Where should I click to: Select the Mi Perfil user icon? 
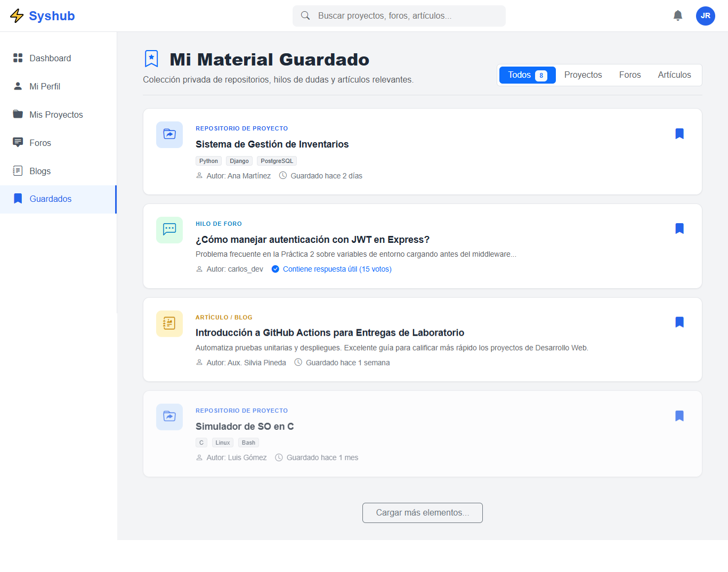coord(18,86)
